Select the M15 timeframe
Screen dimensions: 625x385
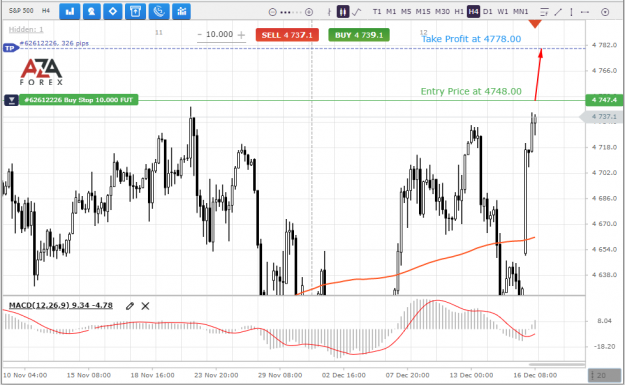coord(423,12)
